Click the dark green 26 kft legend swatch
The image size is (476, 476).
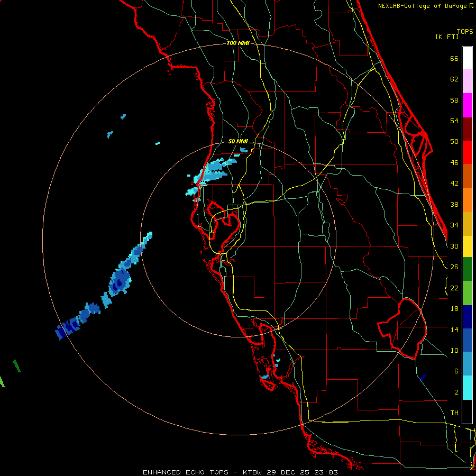(x=467, y=269)
